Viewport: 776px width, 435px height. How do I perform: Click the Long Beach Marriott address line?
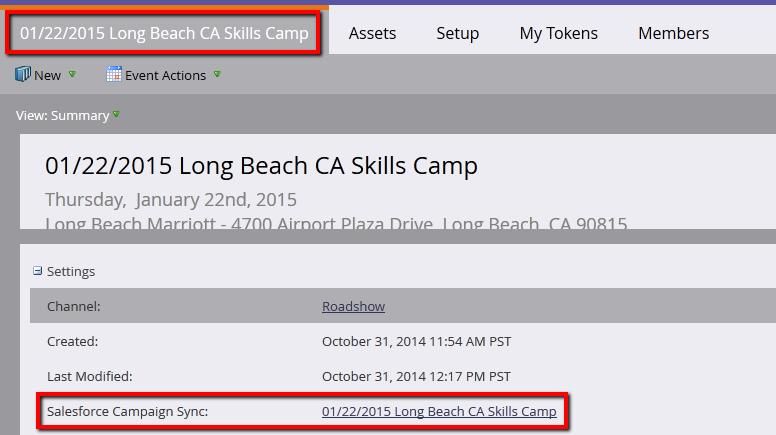point(336,224)
